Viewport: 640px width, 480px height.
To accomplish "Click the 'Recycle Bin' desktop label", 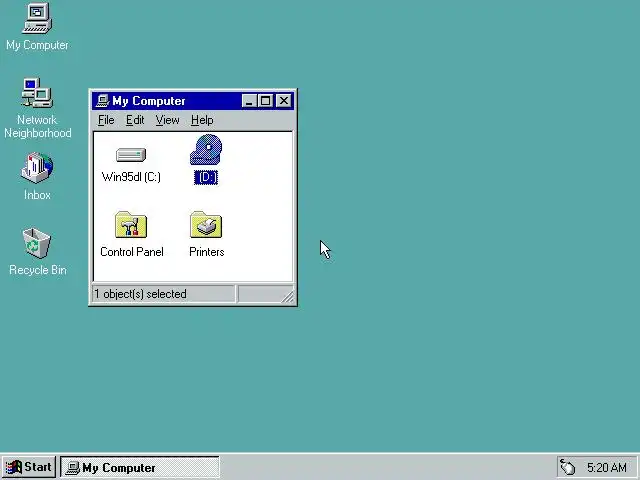I will pos(38,270).
